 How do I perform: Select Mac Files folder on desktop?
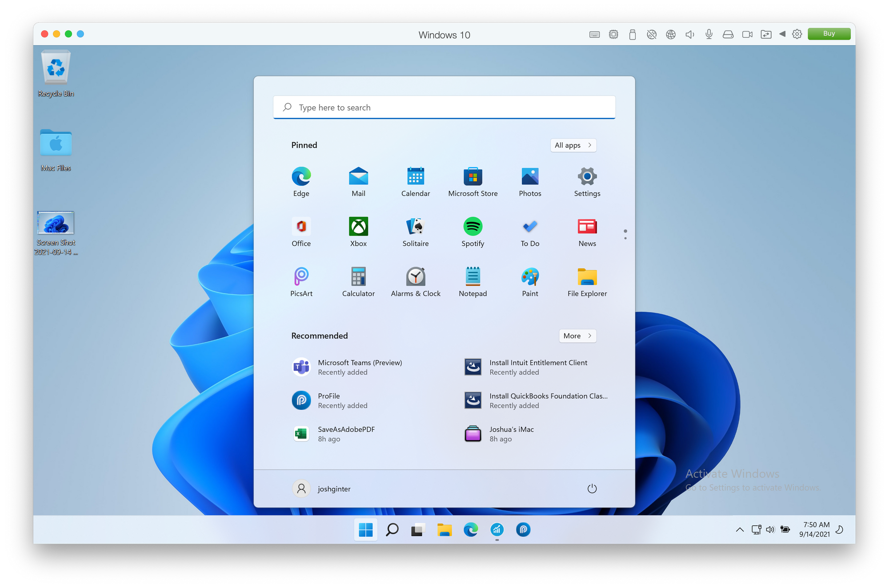(x=56, y=150)
